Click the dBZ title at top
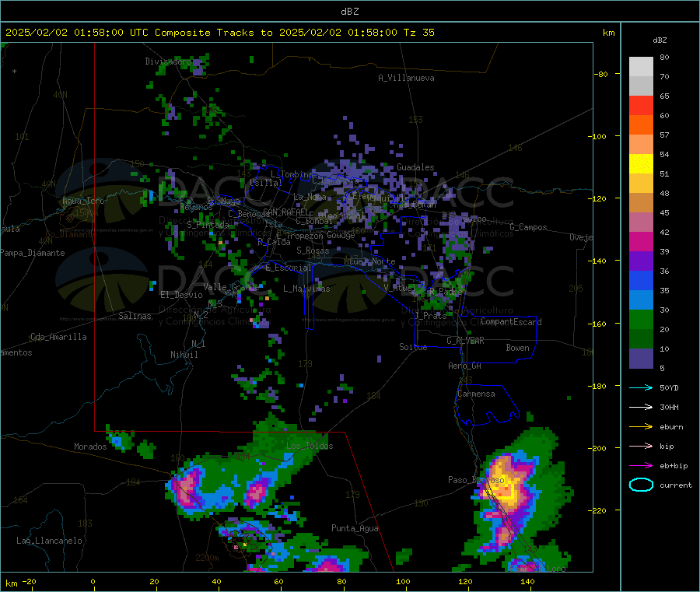The width and height of the screenshot is (700, 592). (349, 12)
